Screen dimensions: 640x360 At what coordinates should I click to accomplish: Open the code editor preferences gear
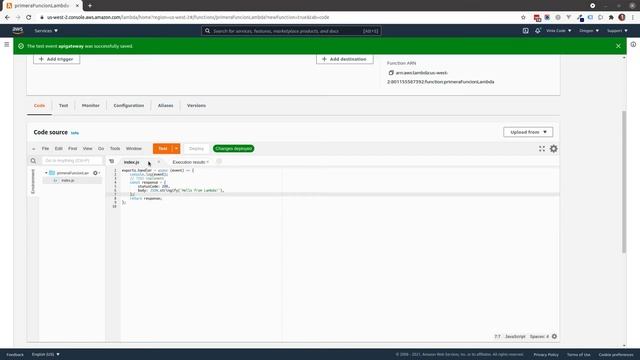point(553,149)
